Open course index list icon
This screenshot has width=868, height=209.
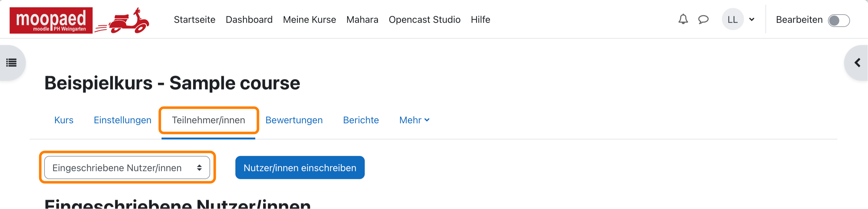click(x=11, y=63)
